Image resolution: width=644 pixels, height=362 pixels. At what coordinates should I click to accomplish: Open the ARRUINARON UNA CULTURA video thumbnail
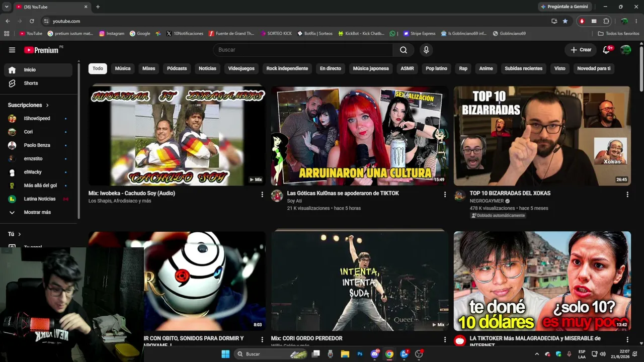[359, 136]
